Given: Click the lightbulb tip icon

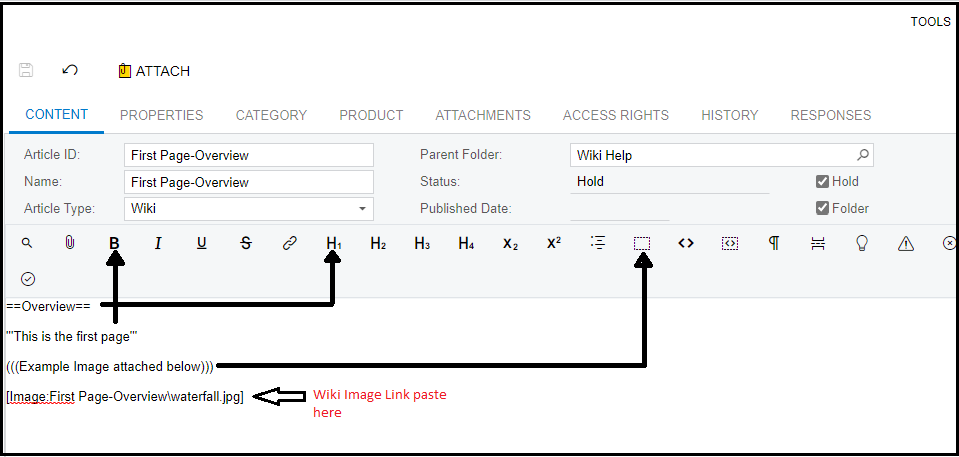Looking at the screenshot, I should (862, 243).
